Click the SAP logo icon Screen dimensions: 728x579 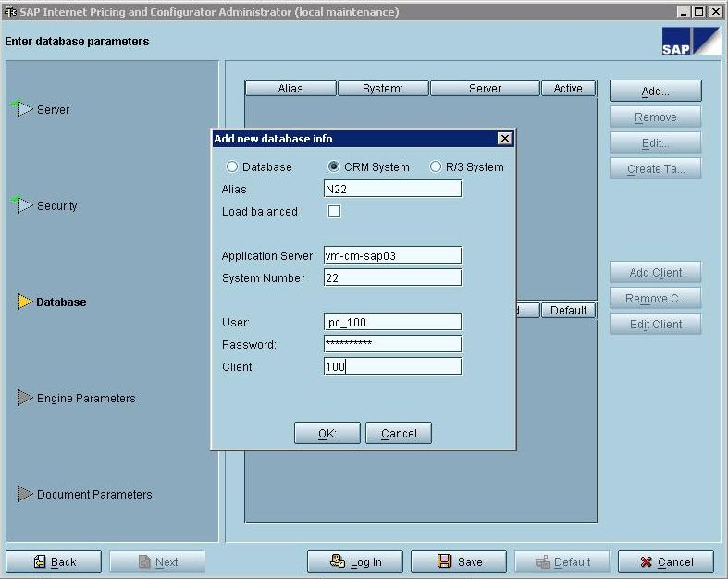[x=690, y=42]
